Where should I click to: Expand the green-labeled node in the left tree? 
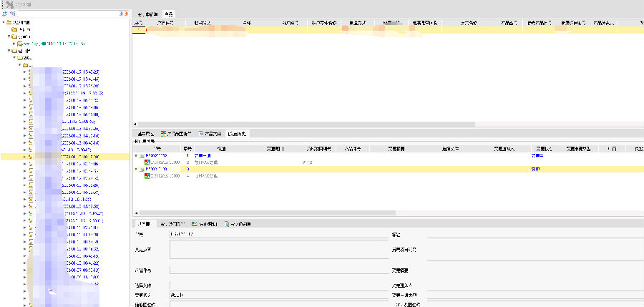tap(15, 44)
